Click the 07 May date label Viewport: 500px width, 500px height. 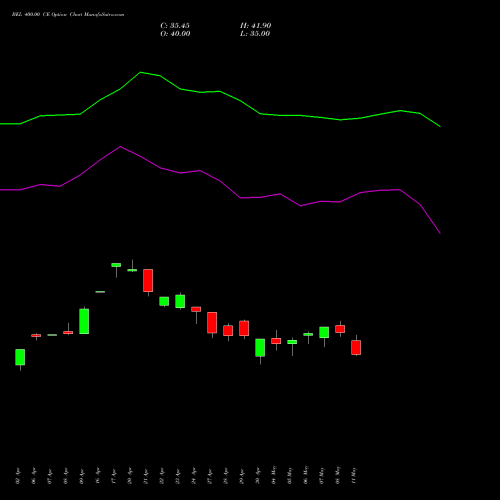point(322,475)
